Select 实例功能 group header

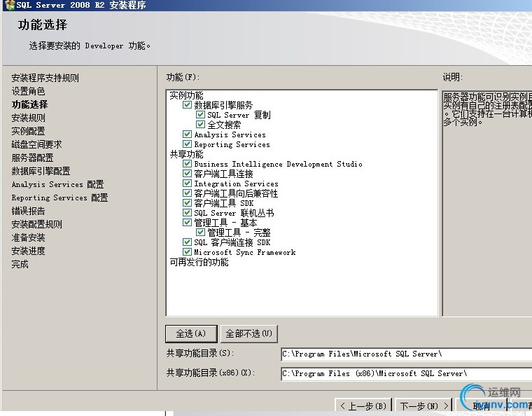click(x=186, y=95)
